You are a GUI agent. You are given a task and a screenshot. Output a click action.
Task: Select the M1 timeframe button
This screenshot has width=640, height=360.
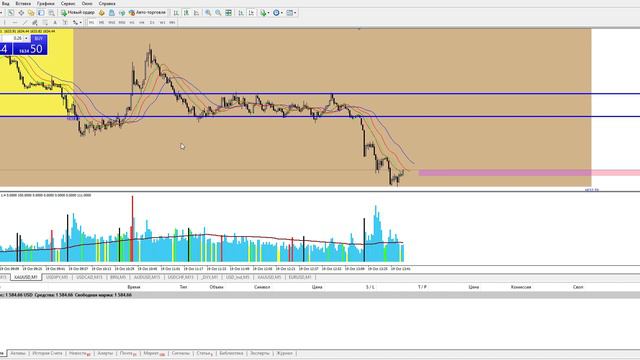(91, 22)
